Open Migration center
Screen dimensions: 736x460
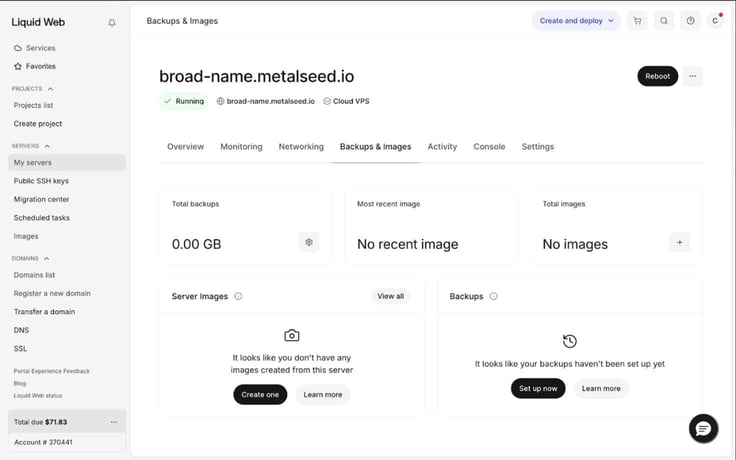[41, 199]
